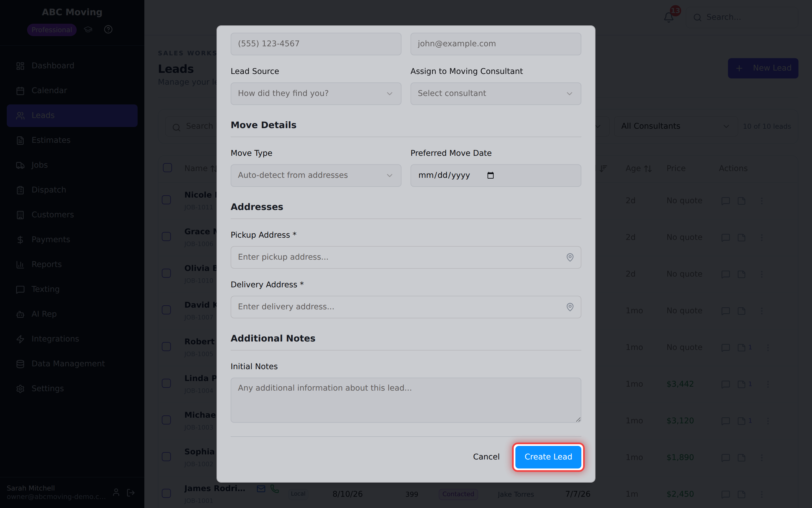This screenshot has width=812, height=508.
Task: Open message icon in the $3,120 row
Action: [725, 421]
